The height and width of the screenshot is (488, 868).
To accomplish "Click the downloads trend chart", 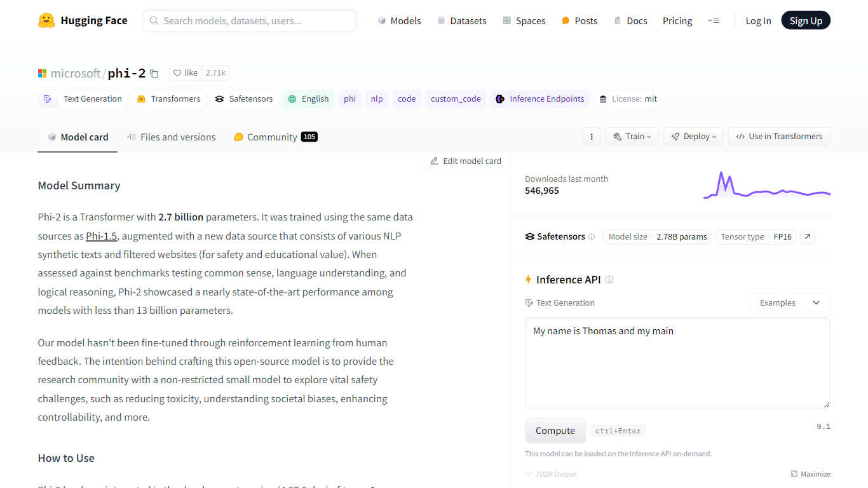I will [x=767, y=185].
